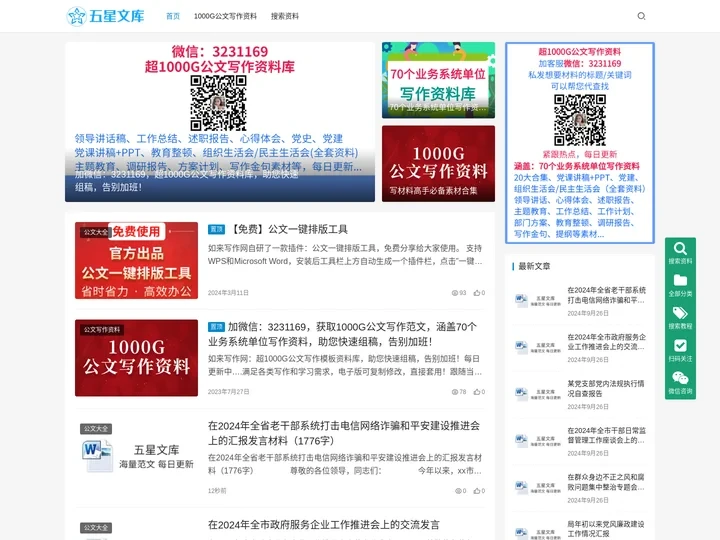
Task: Click the 扫码关注 checkmark icon in the sidebar
Action: point(680,345)
